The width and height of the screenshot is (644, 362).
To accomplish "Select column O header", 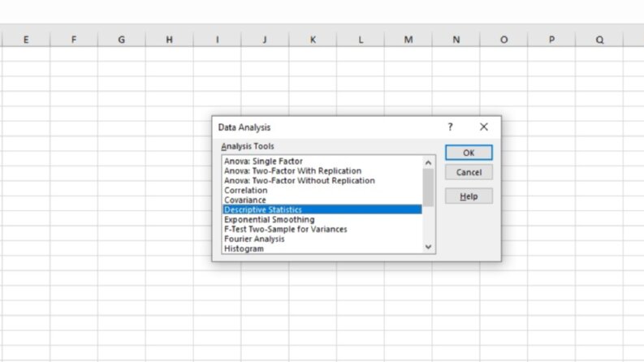I will (x=504, y=40).
